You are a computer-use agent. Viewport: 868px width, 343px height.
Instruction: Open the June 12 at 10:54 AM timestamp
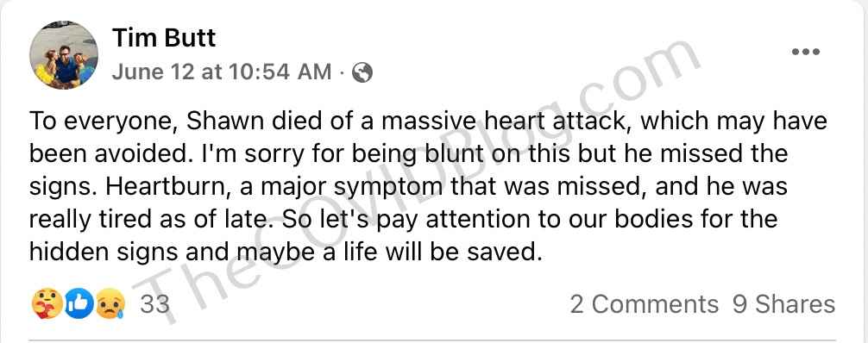(x=222, y=72)
